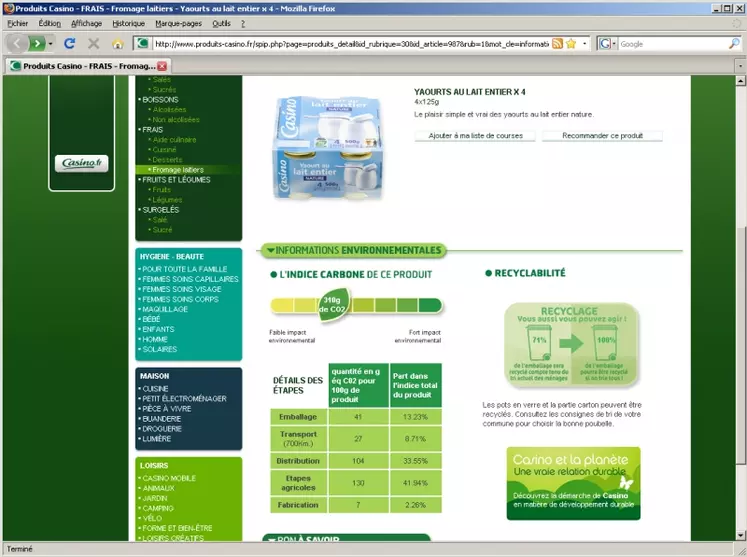This screenshot has width=747, height=557.
Task: Open Fruits et Légumes category
Action: [176, 180]
